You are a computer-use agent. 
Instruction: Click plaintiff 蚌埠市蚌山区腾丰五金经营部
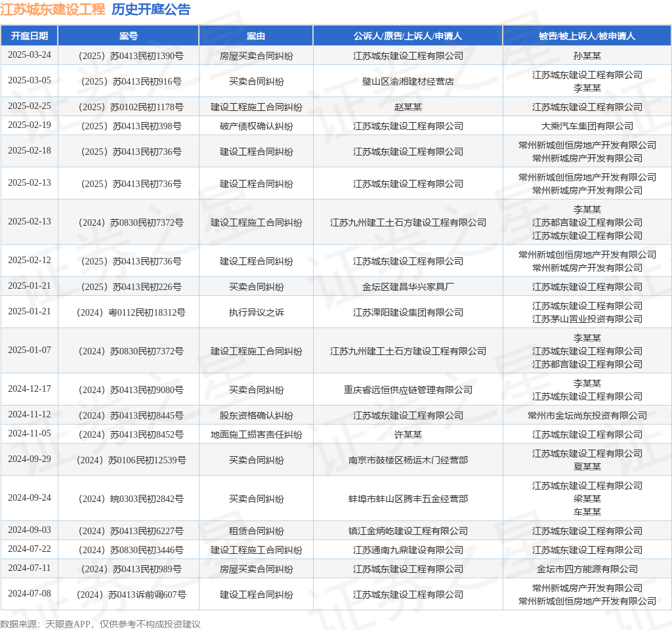408,499
